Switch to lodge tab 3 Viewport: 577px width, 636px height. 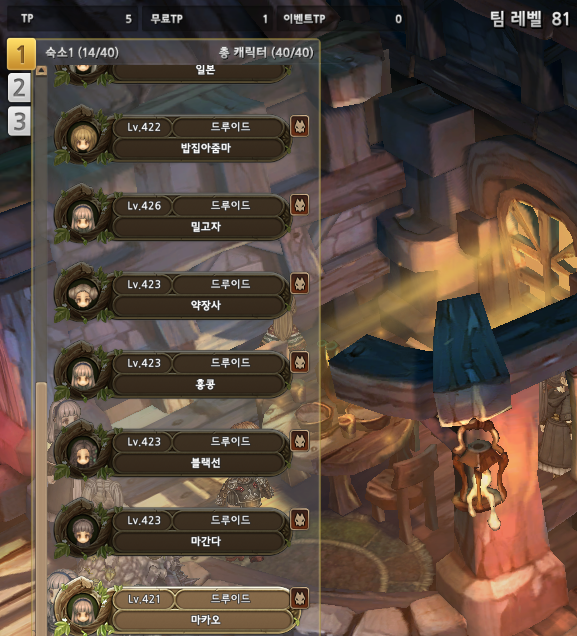19,121
